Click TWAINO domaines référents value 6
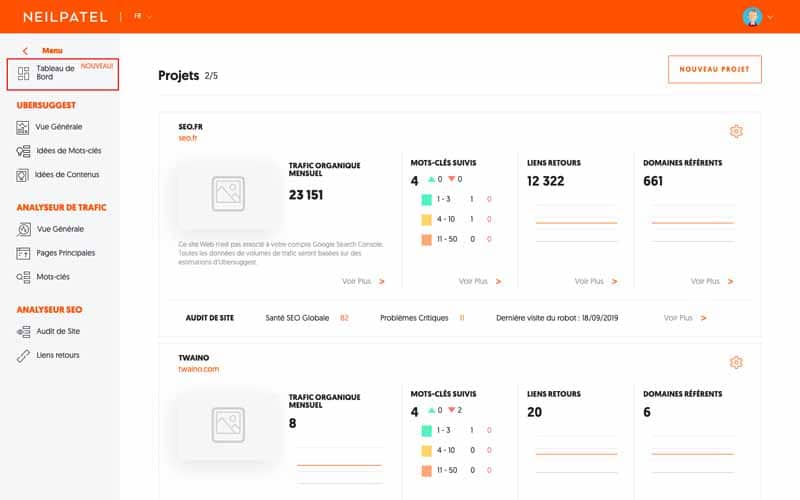Viewport: 800px width, 500px height. [x=647, y=412]
